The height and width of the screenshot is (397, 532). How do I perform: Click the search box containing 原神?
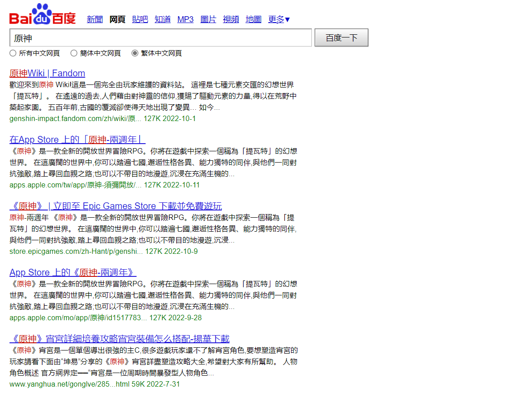click(160, 38)
